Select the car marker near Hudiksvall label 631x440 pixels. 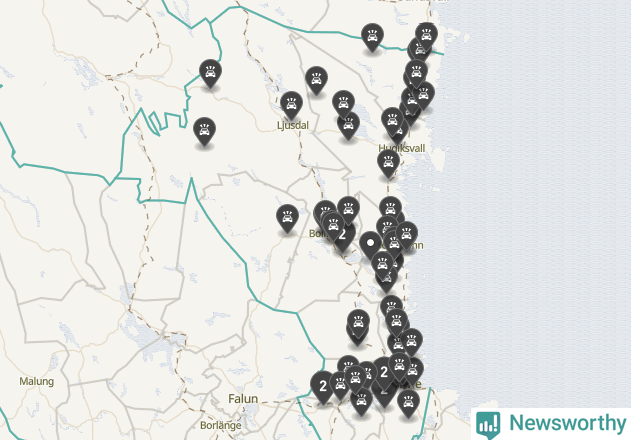click(388, 163)
